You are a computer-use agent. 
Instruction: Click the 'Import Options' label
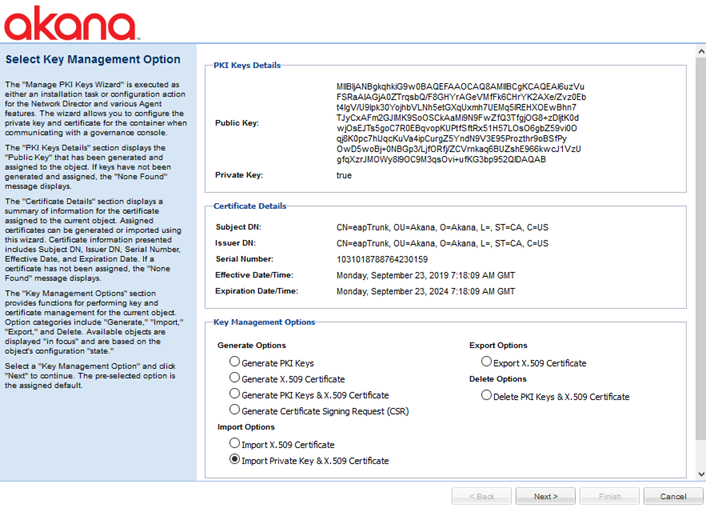246,427
